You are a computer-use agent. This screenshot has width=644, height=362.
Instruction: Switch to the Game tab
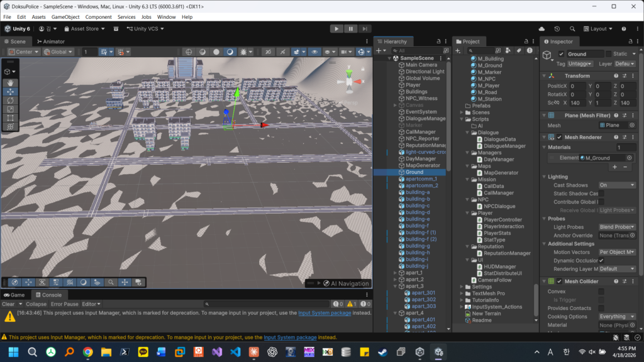coord(14,295)
